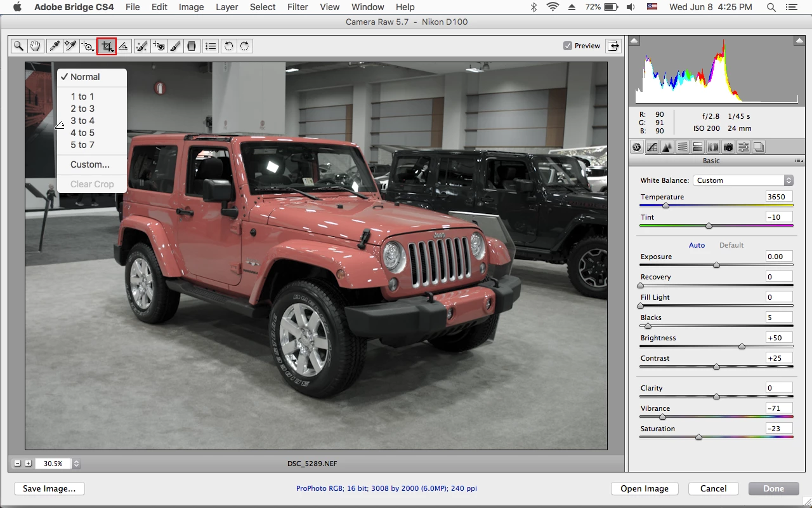Click the Done button

click(773, 488)
